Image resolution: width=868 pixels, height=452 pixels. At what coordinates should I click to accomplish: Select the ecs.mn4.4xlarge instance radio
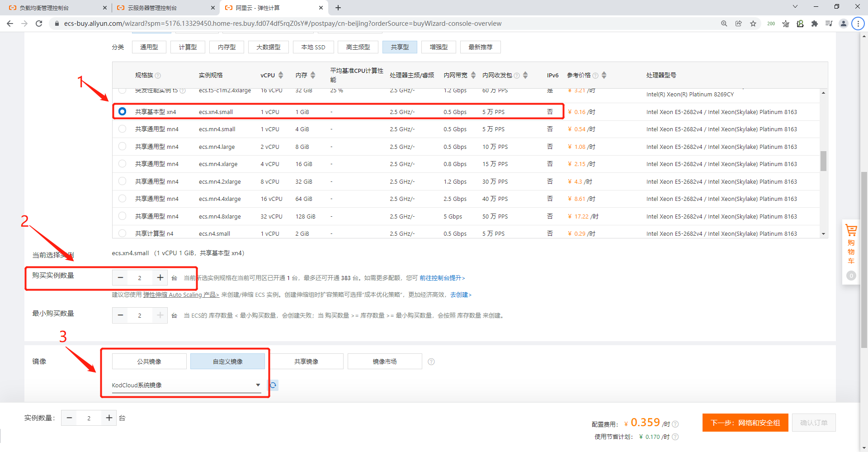click(122, 198)
